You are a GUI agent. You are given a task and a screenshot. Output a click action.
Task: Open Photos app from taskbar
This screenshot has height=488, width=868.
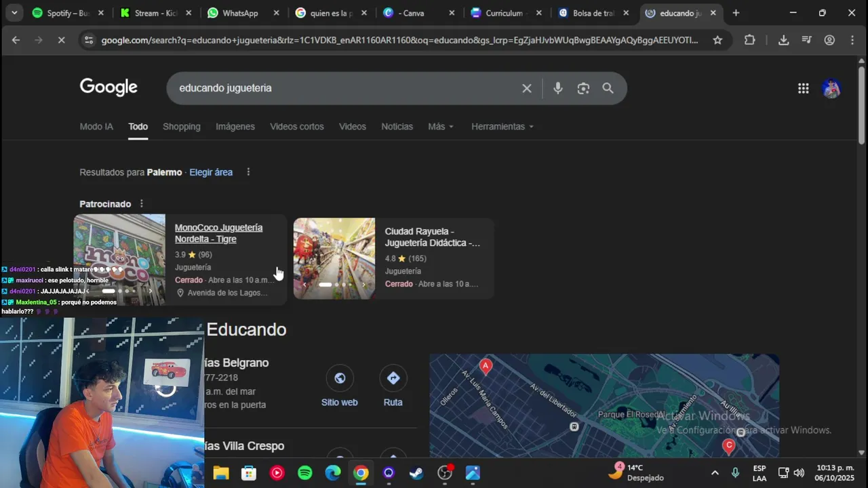(x=473, y=473)
